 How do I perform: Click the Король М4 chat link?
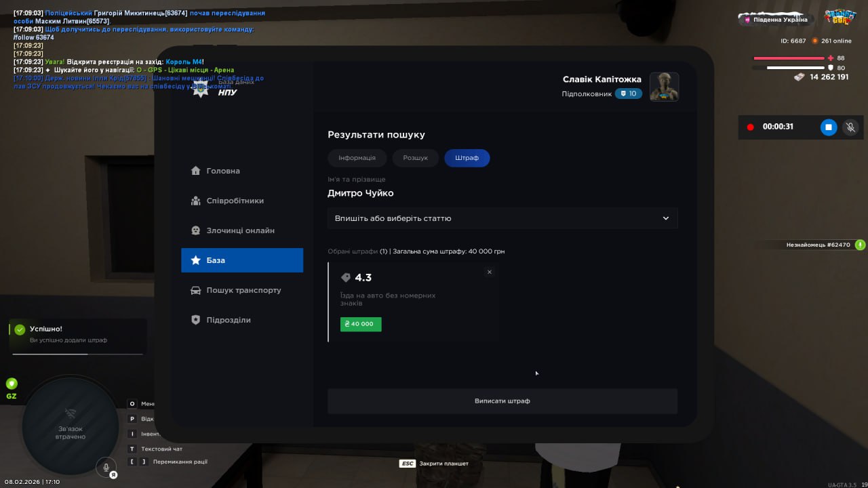pyautogui.click(x=184, y=62)
